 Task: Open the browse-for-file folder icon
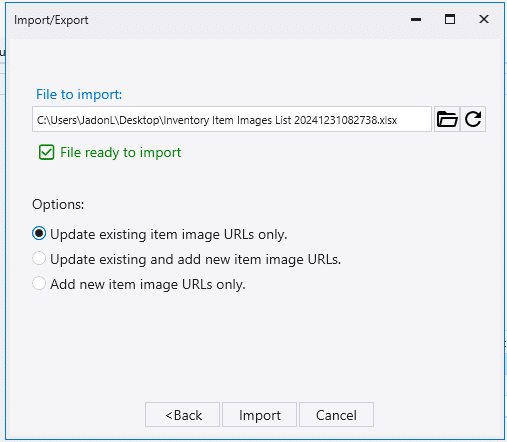click(447, 119)
